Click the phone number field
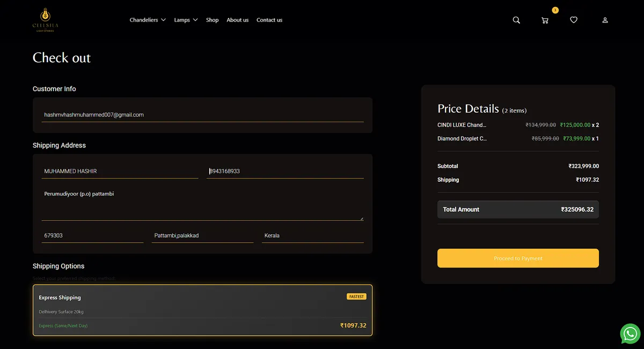This screenshot has height=349, width=644. tap(285, 171)
